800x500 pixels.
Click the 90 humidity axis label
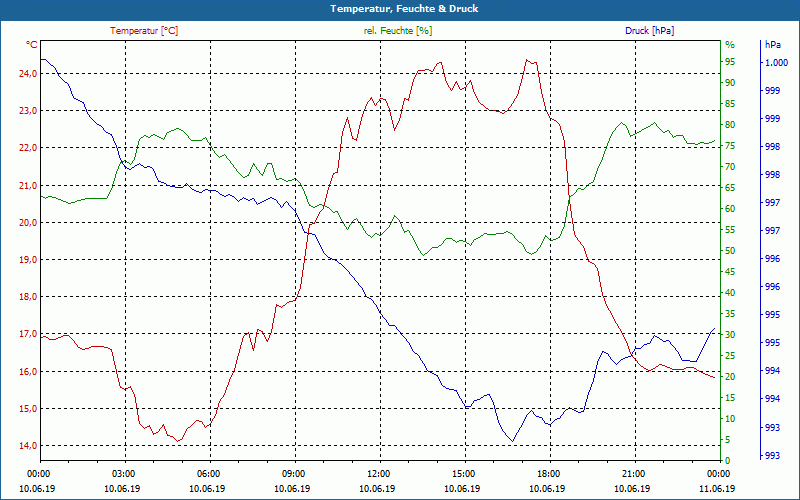pos(730,83)
